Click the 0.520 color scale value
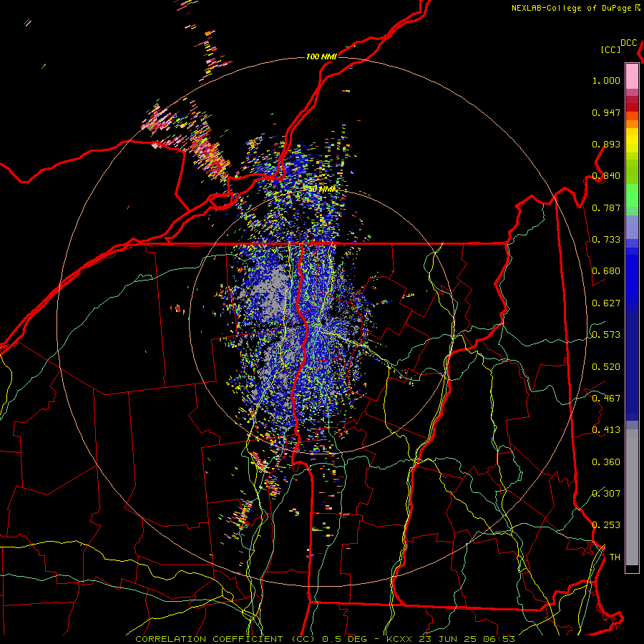 (x=606, y=367)
